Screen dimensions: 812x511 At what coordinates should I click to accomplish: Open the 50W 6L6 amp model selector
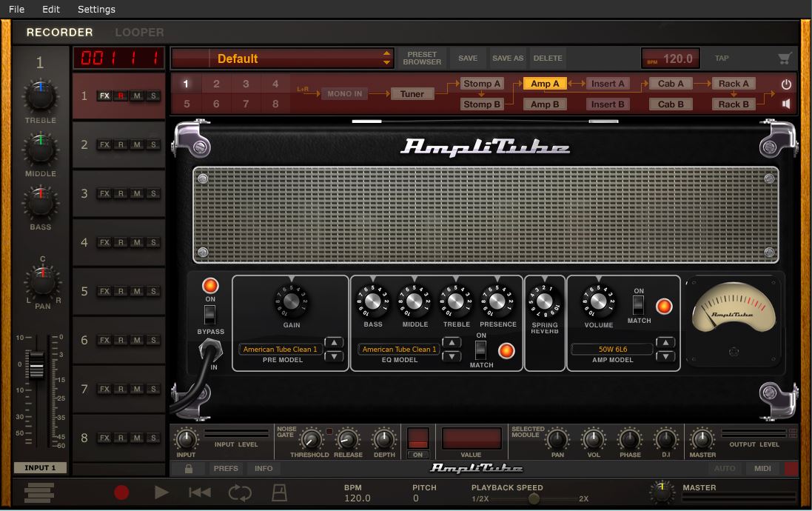(x=612, y=350)
